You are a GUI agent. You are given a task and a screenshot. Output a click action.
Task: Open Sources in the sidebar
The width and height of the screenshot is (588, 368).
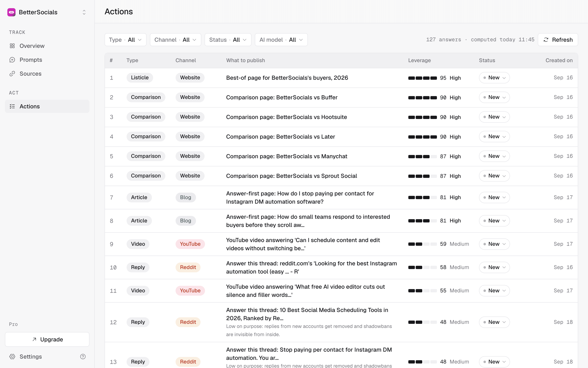click(x=47, y=74)
